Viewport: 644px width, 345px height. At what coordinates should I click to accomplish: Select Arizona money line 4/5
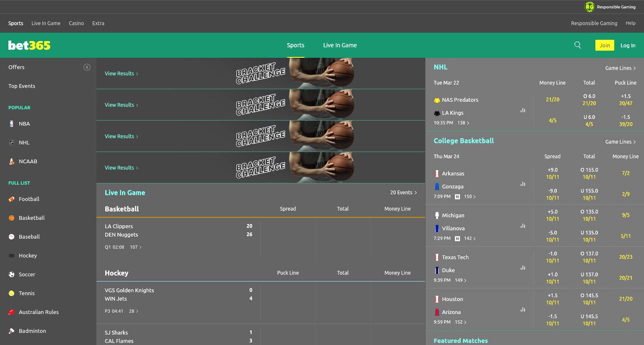coord(626,320)
